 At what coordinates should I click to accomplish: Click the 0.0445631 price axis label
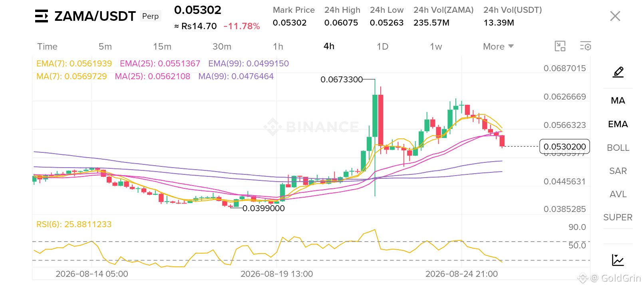click(x=564, y=182)
